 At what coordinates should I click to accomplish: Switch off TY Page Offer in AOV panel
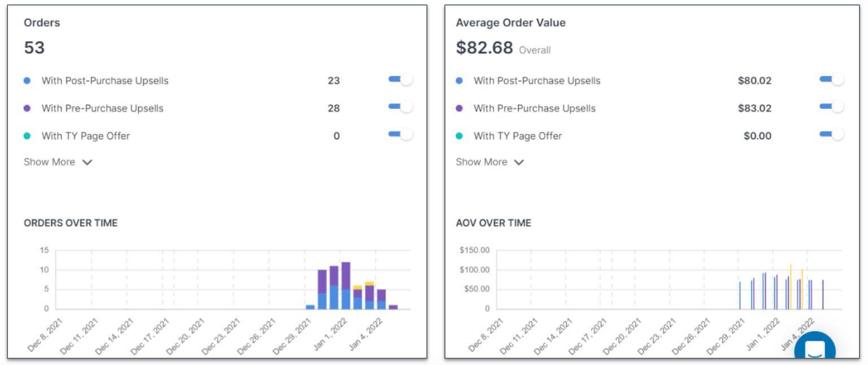831,135
